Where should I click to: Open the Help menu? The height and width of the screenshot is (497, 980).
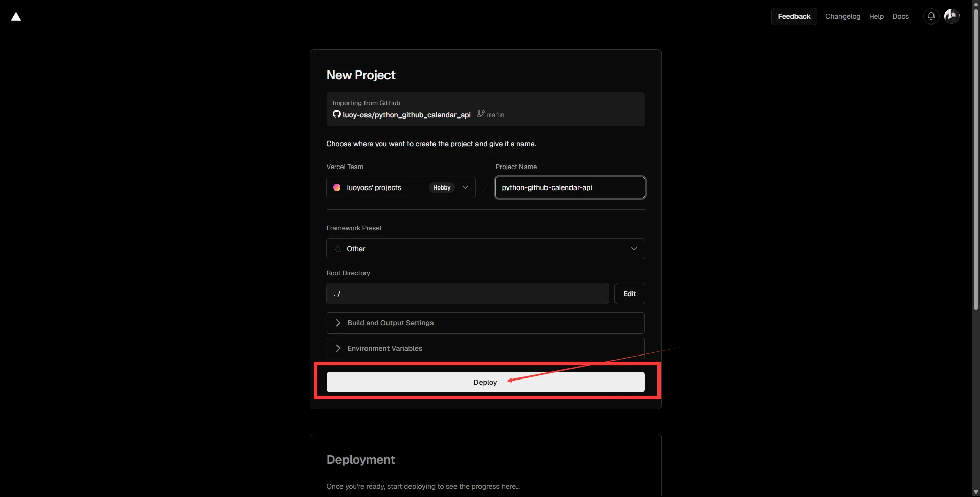pyautogui.click(x=876, y=16)
